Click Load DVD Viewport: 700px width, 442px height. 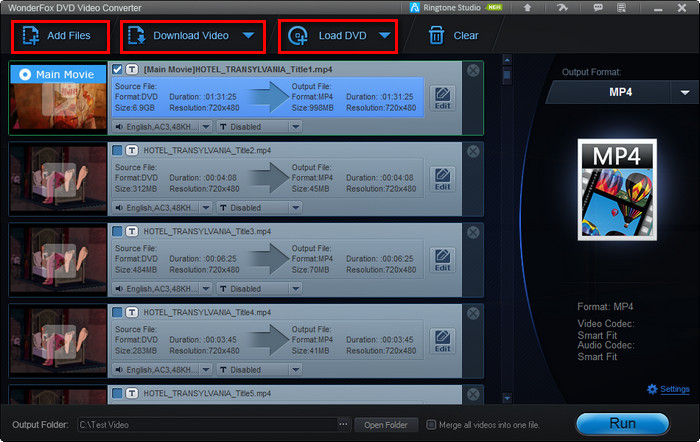[x=327, y=36]
